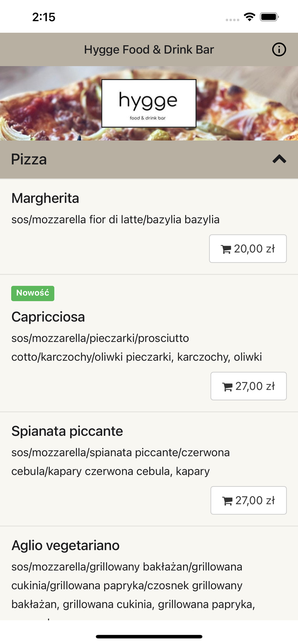Collapse the Pizza section chevron
This screenshot has height=644, width=298.
[x=279, y=159]
